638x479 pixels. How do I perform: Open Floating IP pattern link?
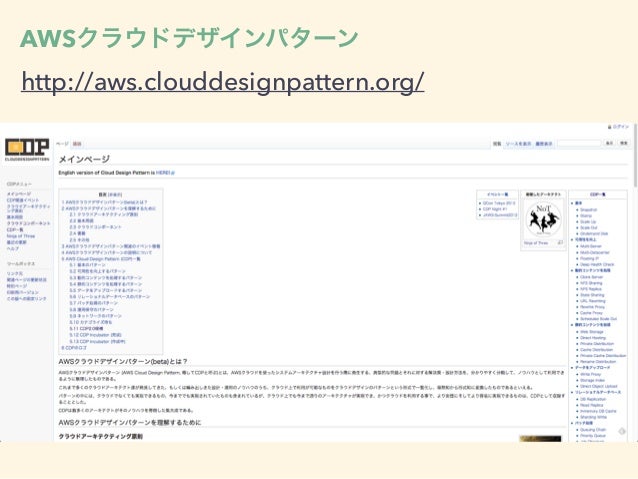pyautogui.click(x=590, y=258)
